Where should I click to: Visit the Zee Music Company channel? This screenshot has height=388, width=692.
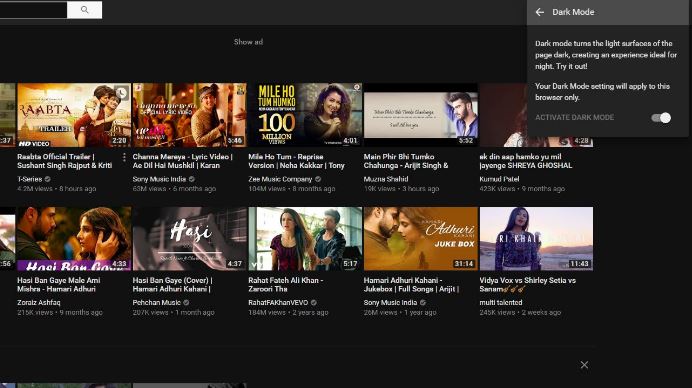(280, 179)
